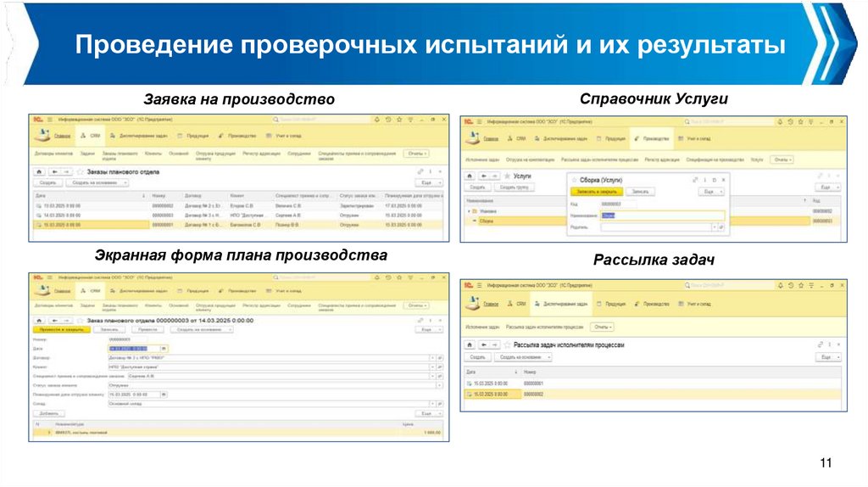Click the home icon in Заявка на производство window

(x=39, y=171)
